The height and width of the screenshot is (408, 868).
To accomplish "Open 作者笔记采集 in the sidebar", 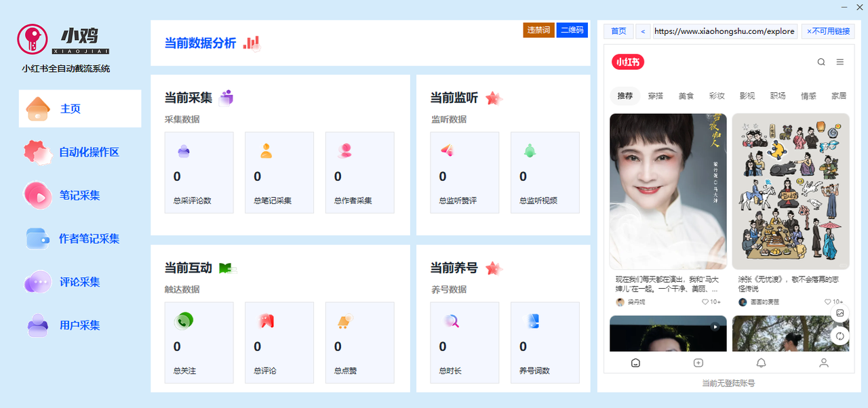I will pyautogui.click(x=79, y=239).
